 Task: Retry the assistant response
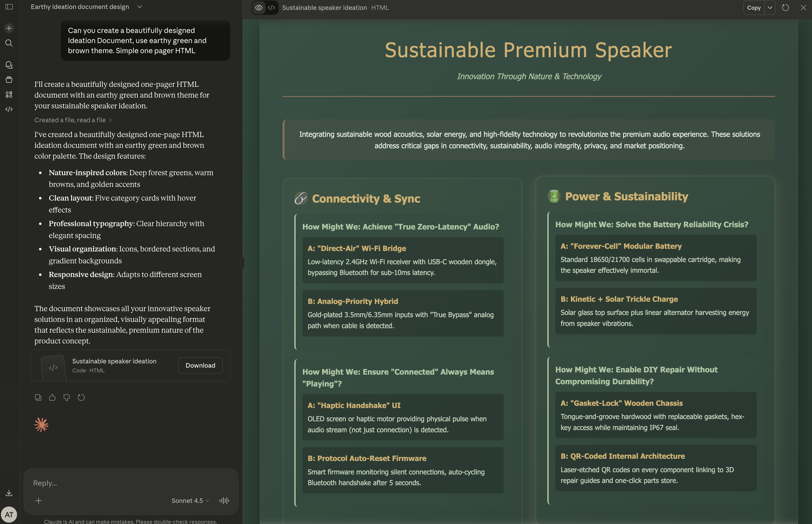(x=81, y=397)
